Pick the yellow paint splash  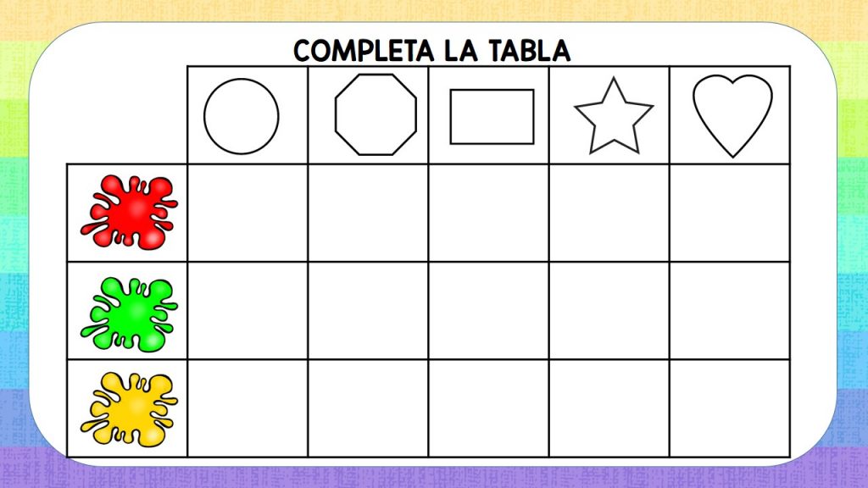(x=129, y=410)
